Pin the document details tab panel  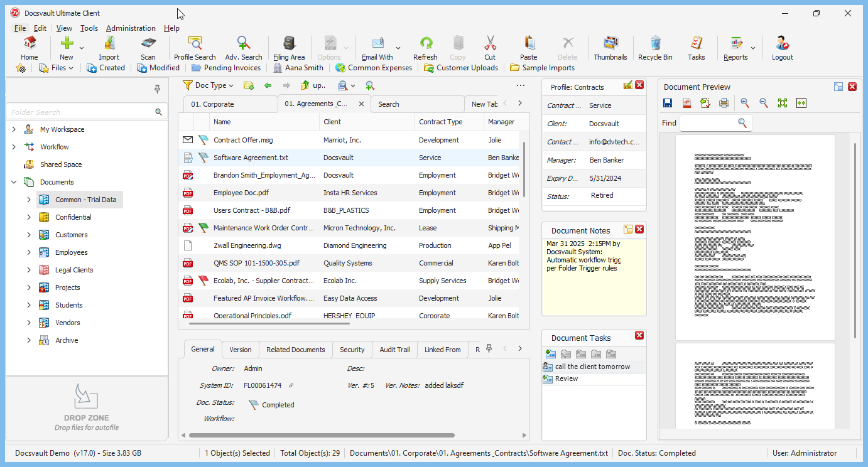[x=489, y=349]
